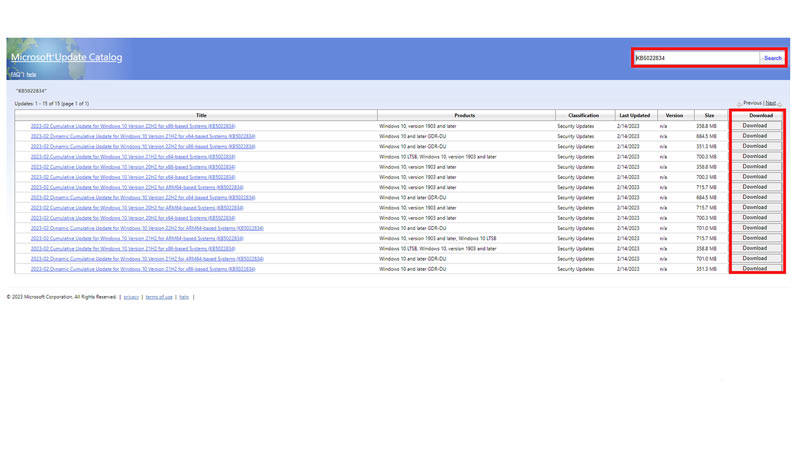Download the Dynamic Cumulative 22H2 x86-based update

click(x=755, y=146)
